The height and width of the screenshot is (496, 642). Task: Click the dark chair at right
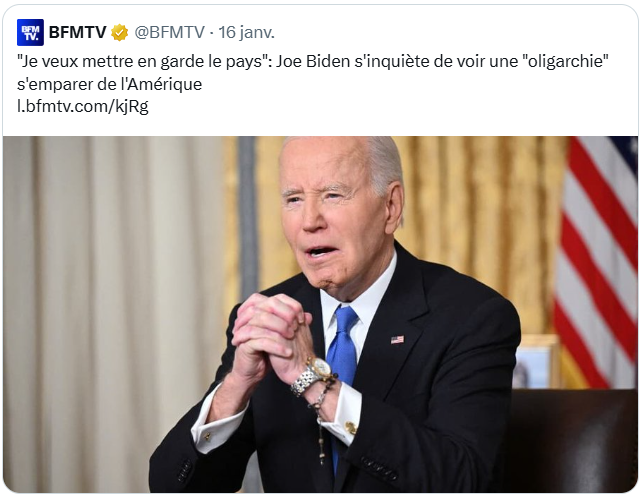[573, 440]
